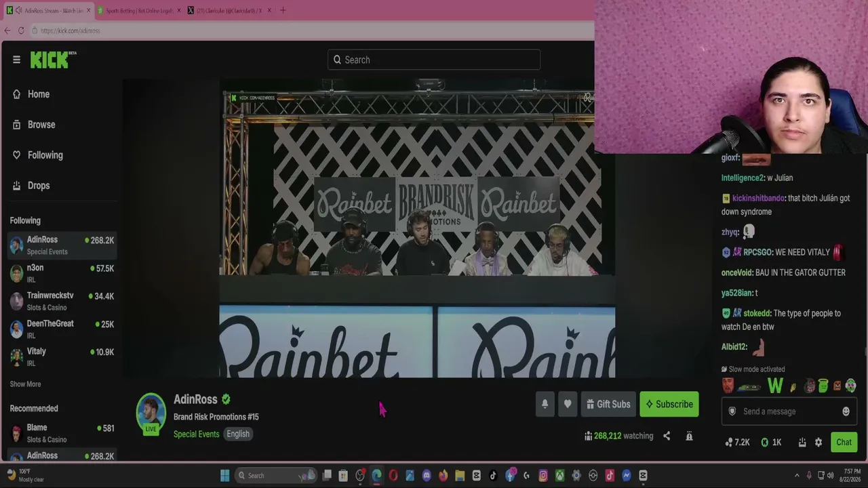Click username onceVoid in chat

(737, 272)
